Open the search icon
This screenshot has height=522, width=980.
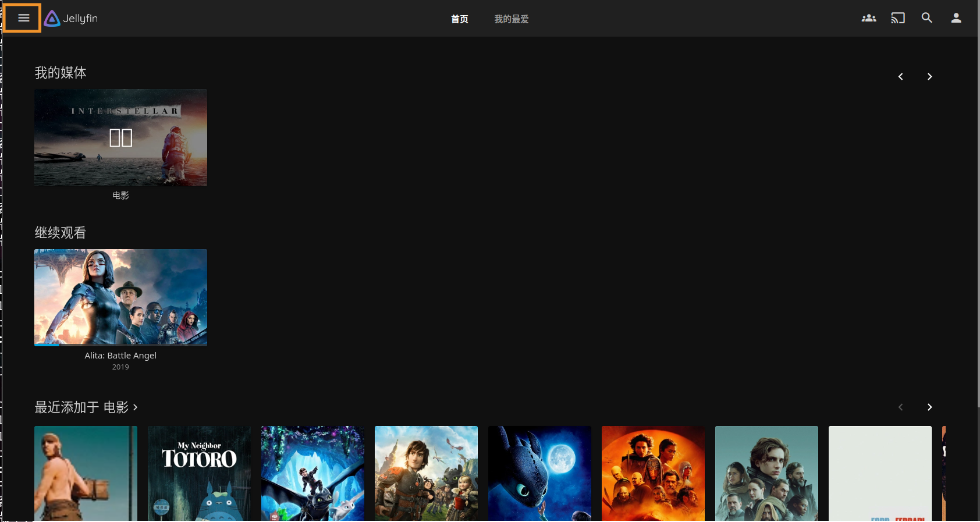click(x=927, y=18)
